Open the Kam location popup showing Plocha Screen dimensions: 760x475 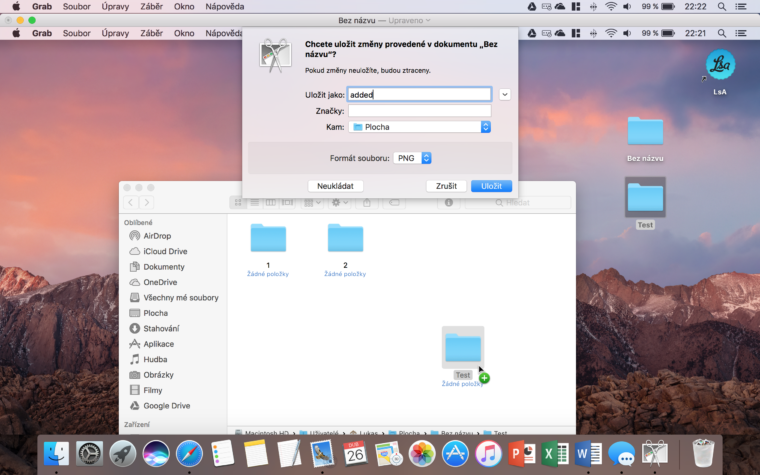[x=420, y=127]
